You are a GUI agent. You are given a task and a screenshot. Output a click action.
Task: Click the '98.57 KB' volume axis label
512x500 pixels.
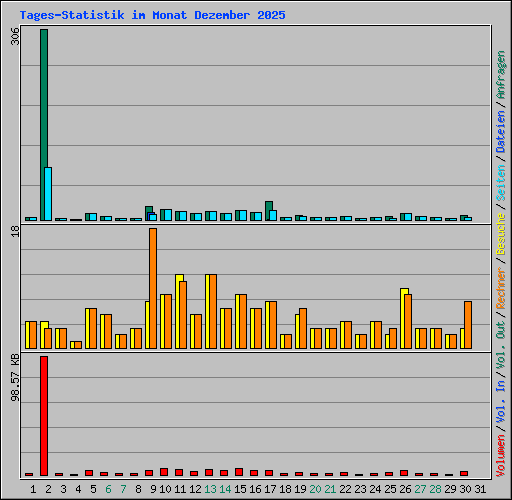[15, 378]
